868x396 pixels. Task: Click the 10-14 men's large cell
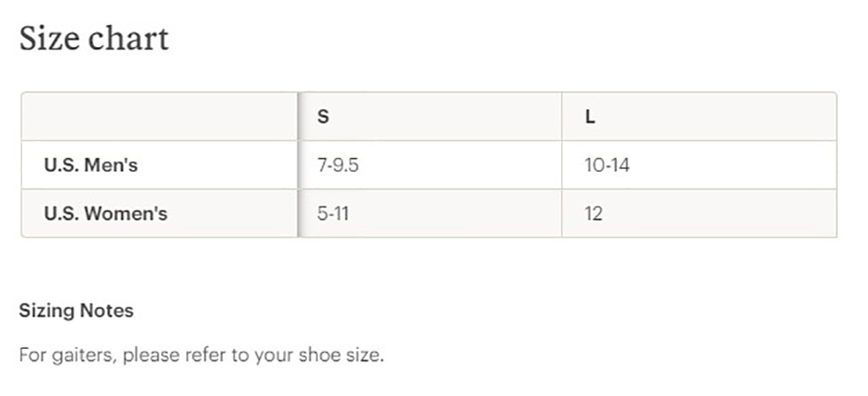tap(607, 166)
